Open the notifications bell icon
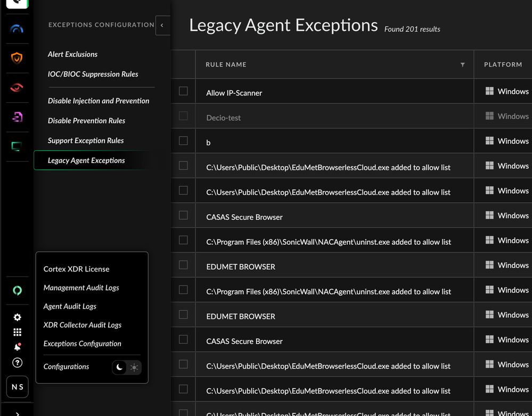Image resolution: width=532 pixels, height=416 pixels. (17, 347)
